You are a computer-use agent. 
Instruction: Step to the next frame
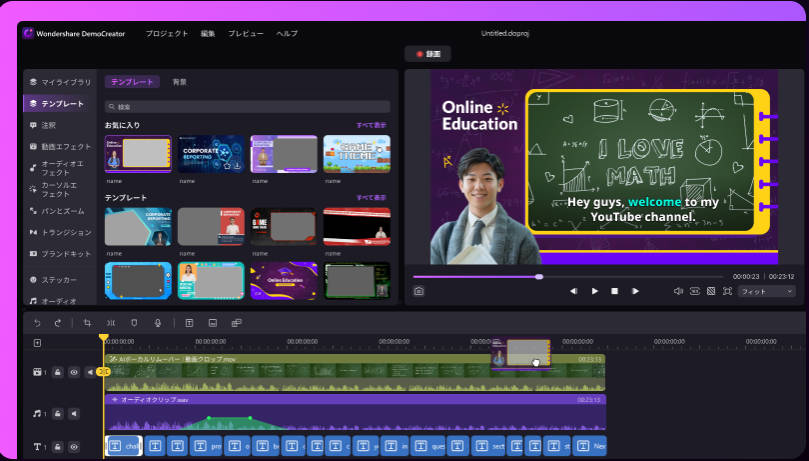coord(635,291)
